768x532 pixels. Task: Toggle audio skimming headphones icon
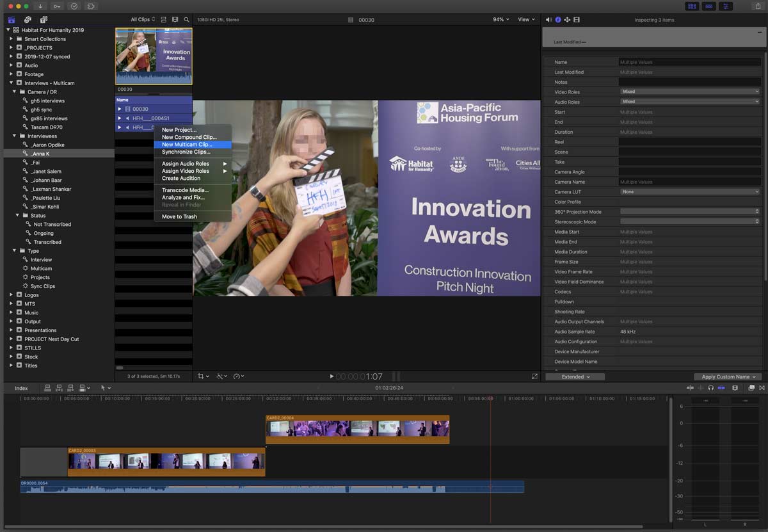710,388
